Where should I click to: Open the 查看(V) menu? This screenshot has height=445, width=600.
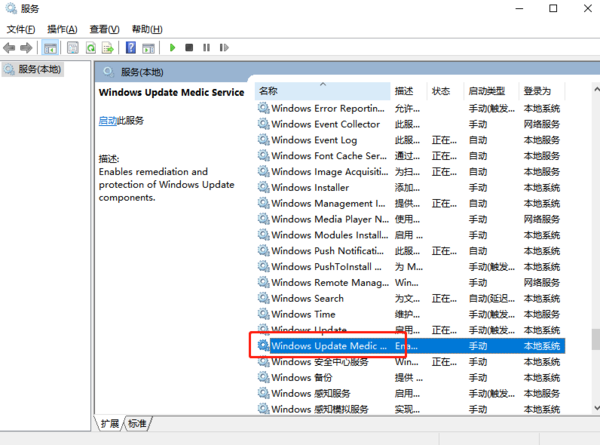[104, 29]
